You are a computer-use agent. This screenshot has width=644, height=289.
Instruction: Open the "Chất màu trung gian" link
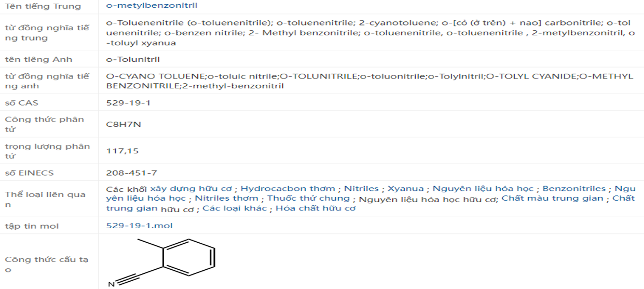(552, 198)
